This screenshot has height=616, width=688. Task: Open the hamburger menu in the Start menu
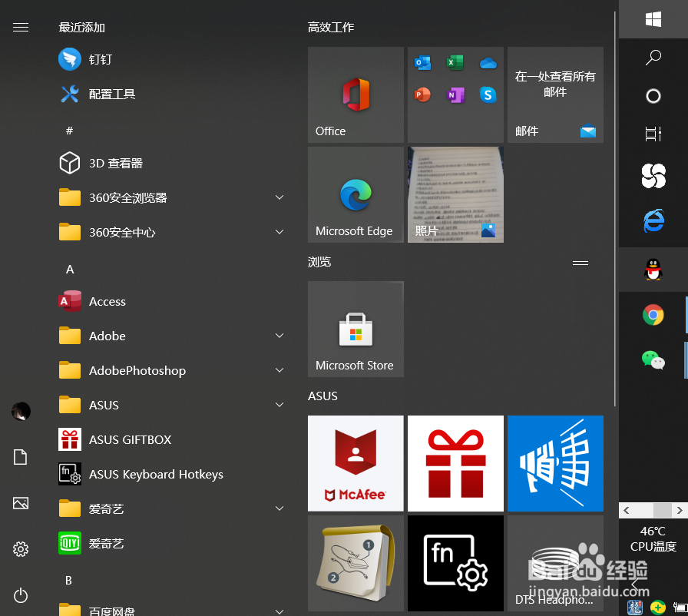tap(20, 27)
